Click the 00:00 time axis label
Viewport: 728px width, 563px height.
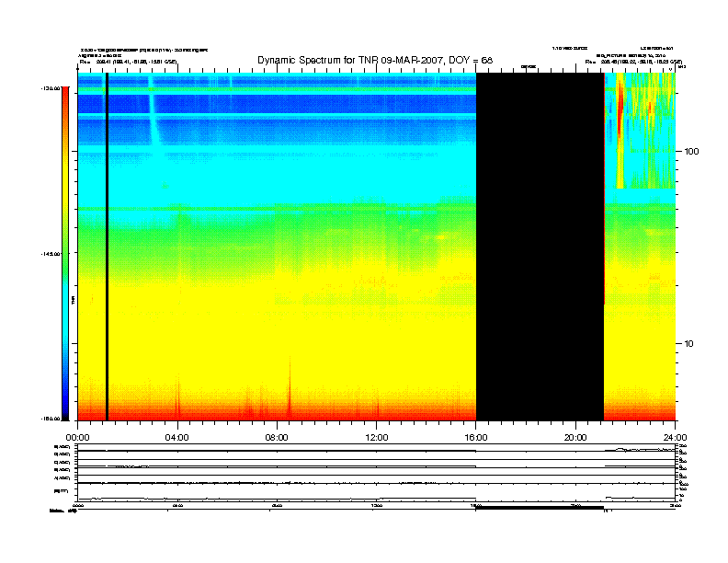click(77, 438)
